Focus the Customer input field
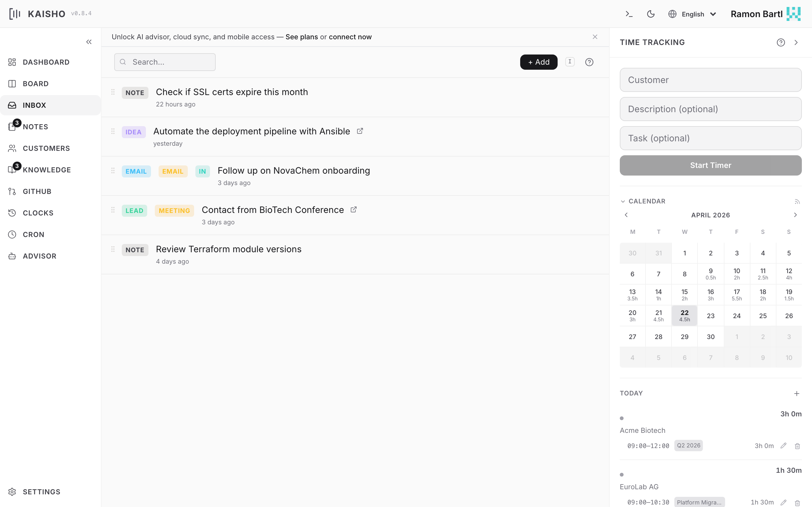 click(x=710, y=80)
